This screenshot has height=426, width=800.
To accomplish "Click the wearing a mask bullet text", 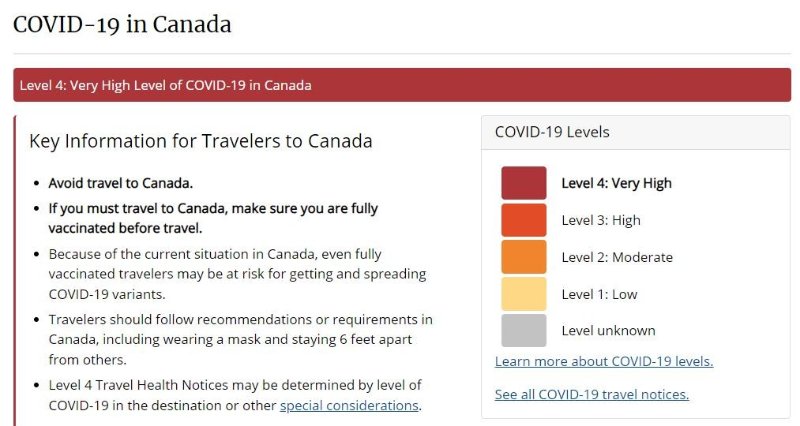I will 240,339.
